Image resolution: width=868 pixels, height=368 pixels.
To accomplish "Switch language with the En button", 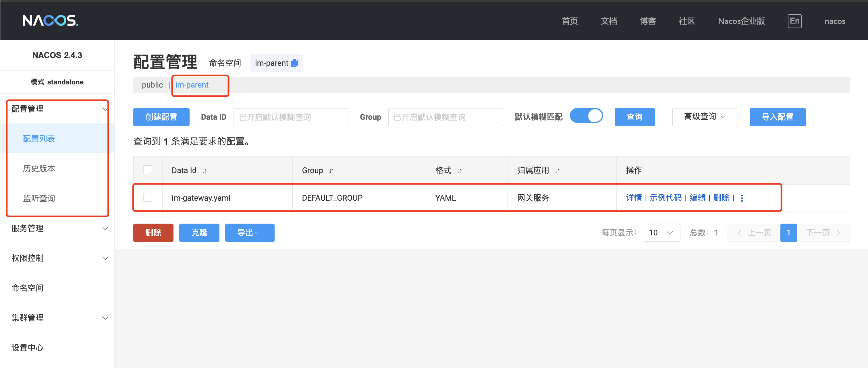I will [x=794, y=21].
